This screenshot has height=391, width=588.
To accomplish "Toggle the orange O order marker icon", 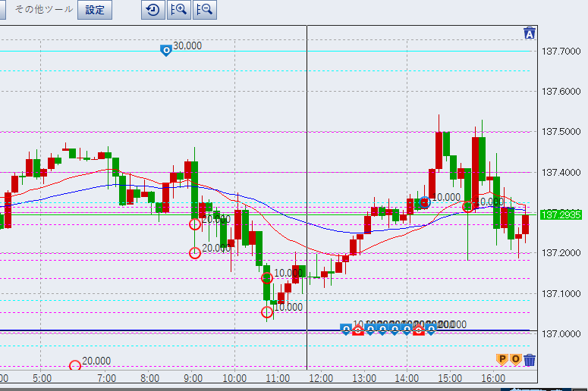I will [x=515, y=359].
